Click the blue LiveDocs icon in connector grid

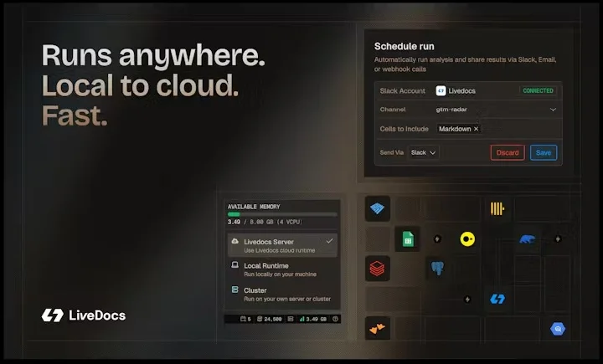tap(497, 299)
